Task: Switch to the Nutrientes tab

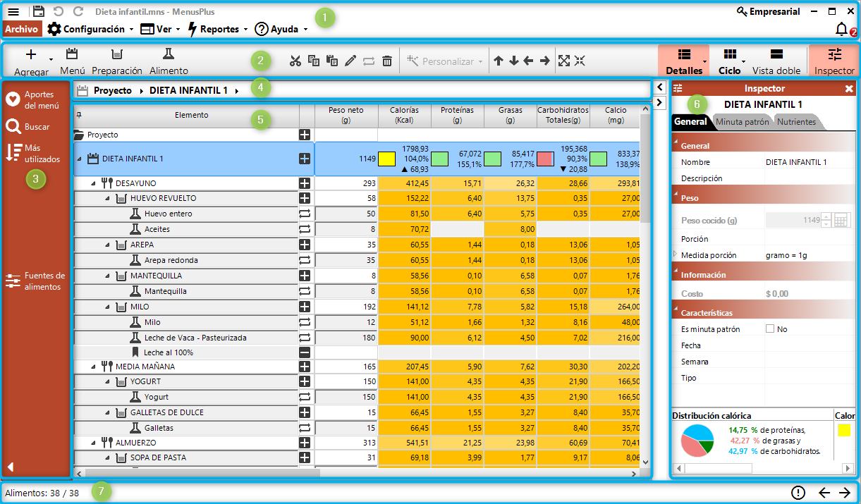Action: pos(795,122)
